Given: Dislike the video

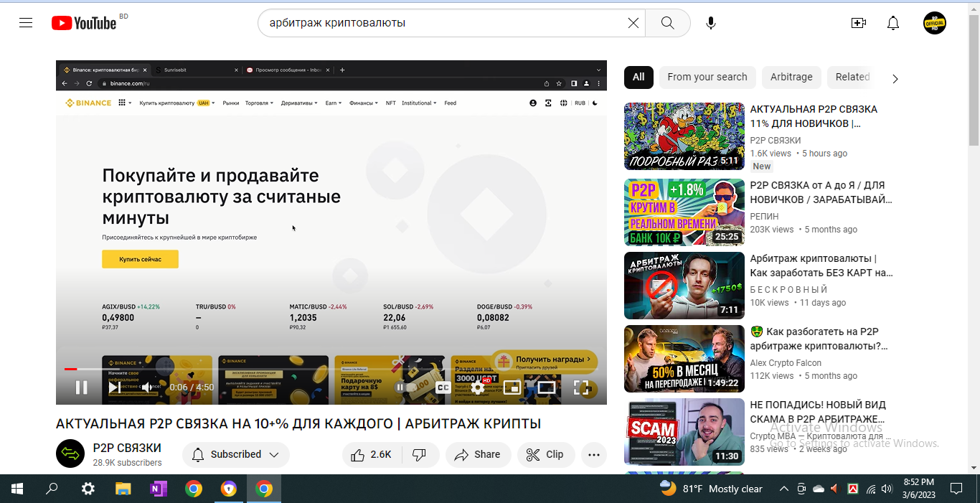Looking at the screenshot, I should [420, 454].
